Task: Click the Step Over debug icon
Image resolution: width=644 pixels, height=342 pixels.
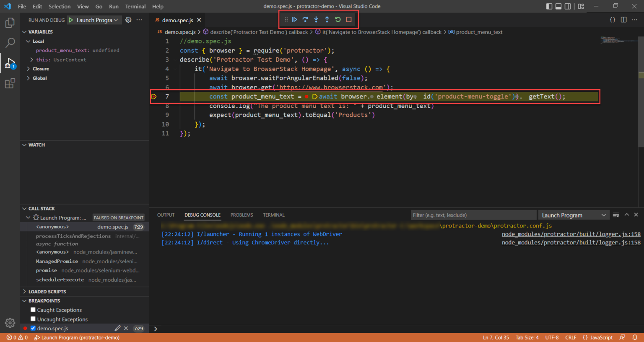Action: tap(305, 20)
